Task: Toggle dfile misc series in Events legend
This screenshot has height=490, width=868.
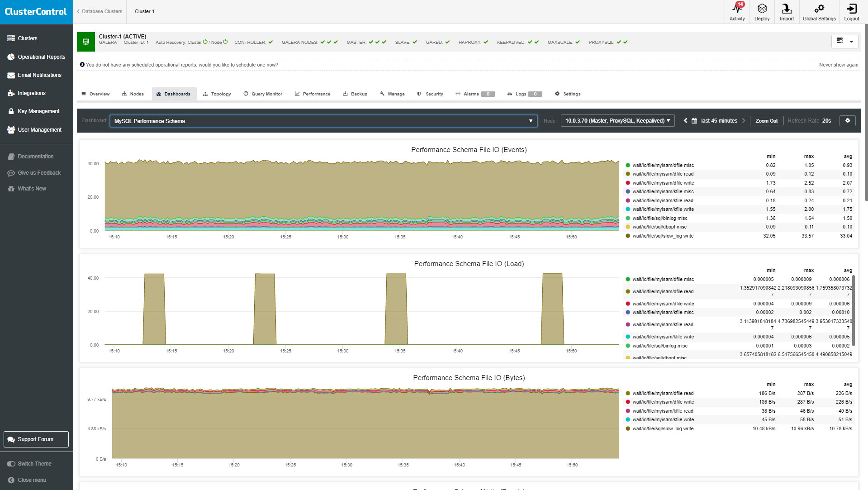Action: click(663, 165)
